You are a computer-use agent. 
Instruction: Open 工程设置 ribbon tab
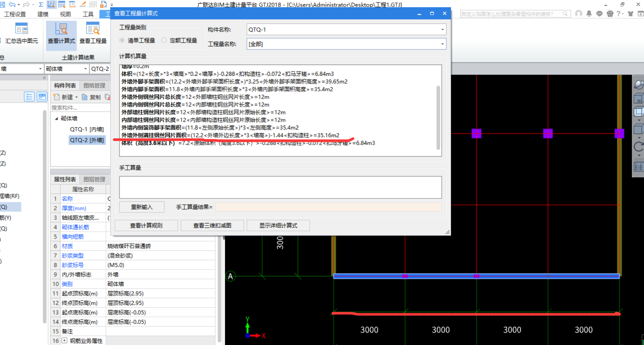pos(15,14)
